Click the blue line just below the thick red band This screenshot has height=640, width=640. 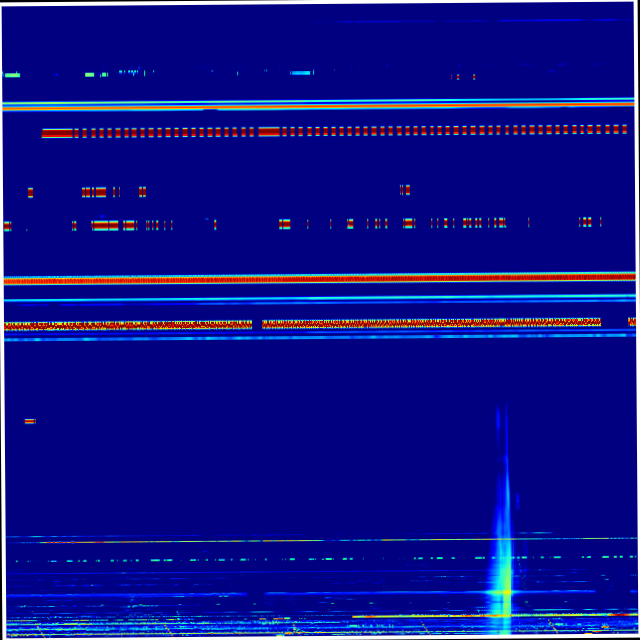(x=320, y=298)
